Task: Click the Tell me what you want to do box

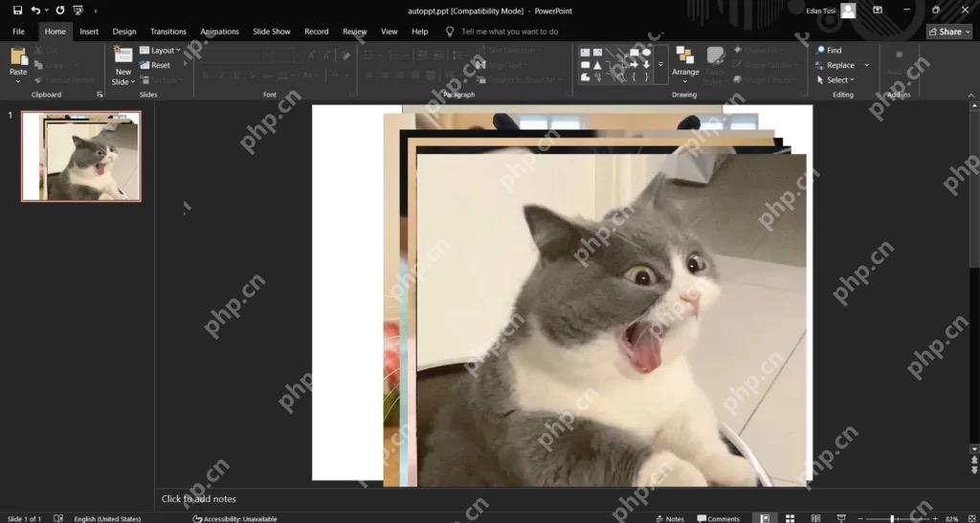Action: click(509, 32)
